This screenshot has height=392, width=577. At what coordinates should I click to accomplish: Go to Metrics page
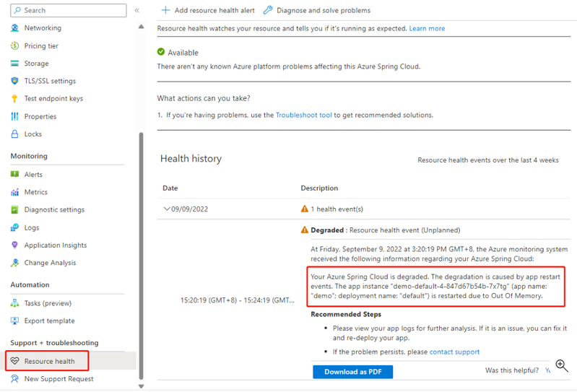pos(36,192)
